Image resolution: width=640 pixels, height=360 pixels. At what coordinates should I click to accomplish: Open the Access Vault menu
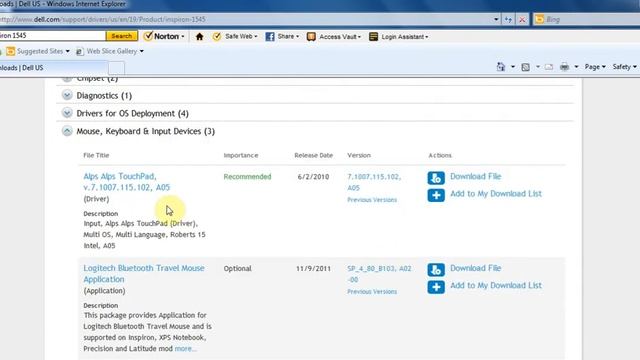[x=340, y=37]
